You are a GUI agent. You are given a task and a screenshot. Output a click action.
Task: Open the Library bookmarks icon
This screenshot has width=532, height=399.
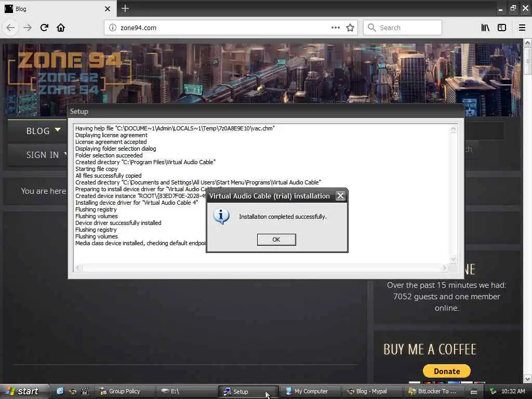point(485,28)
